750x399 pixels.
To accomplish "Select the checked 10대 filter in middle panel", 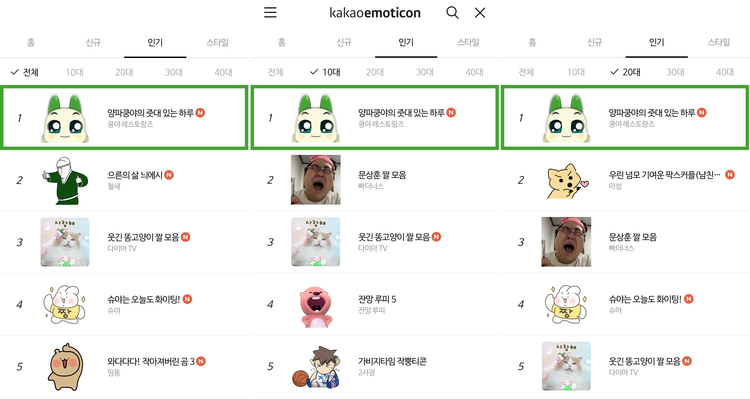I will [x=325, y=72].
